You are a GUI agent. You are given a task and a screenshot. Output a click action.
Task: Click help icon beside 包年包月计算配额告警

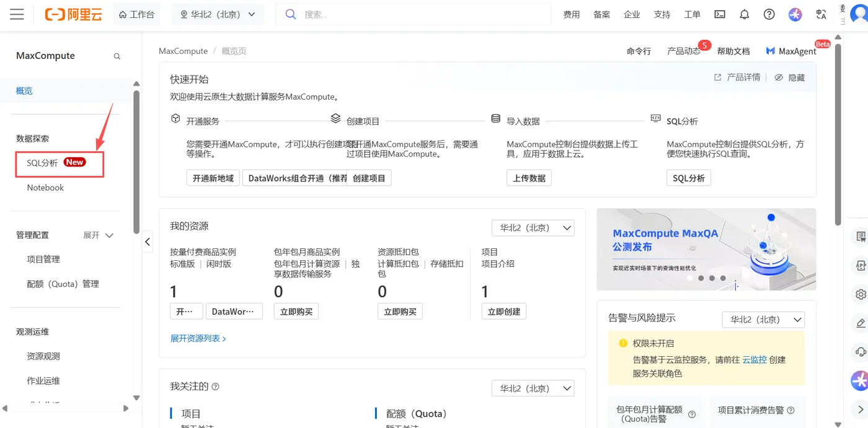click(692, 414)
